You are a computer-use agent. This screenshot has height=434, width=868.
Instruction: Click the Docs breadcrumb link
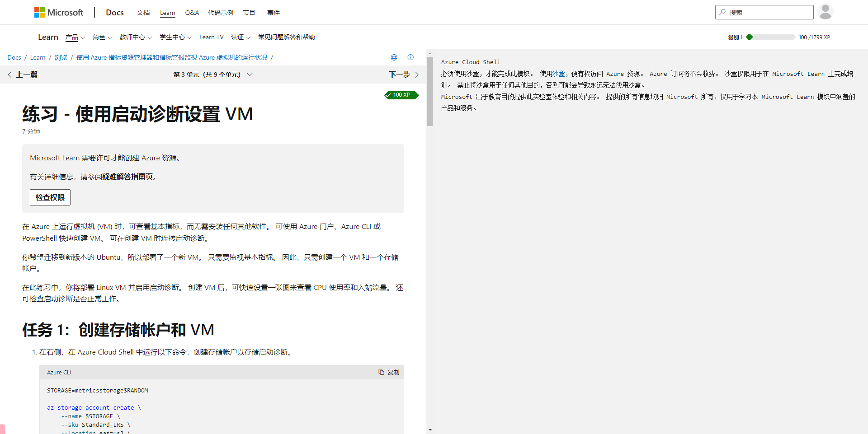pyautogui.click(x=14, y=57)
